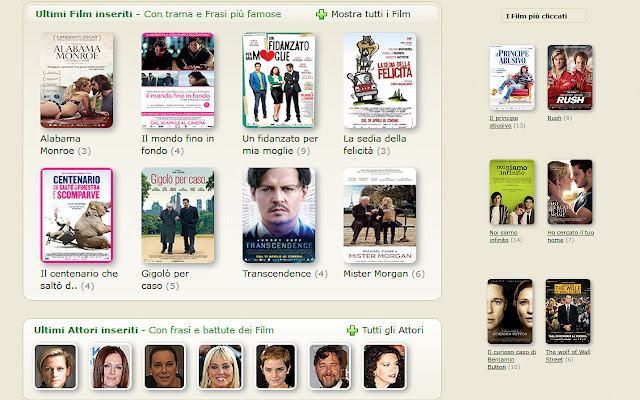Open the Transcendence poster
Viewport: 640px width, 400px height.
click(279, 215)
